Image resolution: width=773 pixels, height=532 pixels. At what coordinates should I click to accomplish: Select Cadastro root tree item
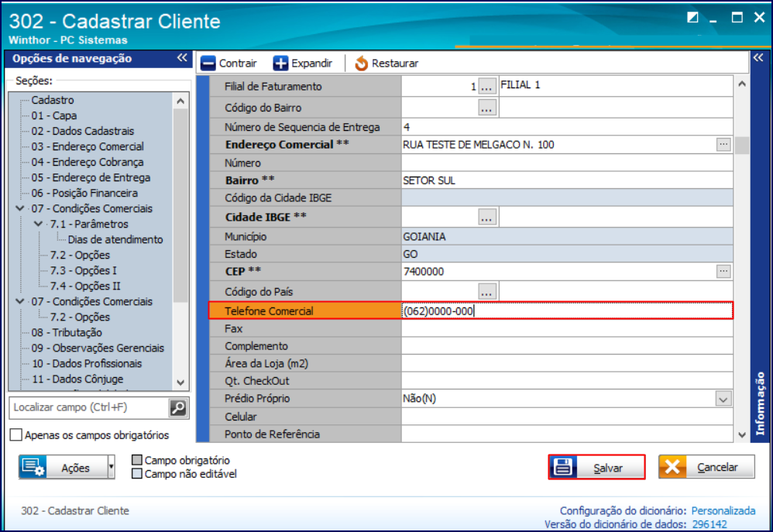[x=53, y=100]
